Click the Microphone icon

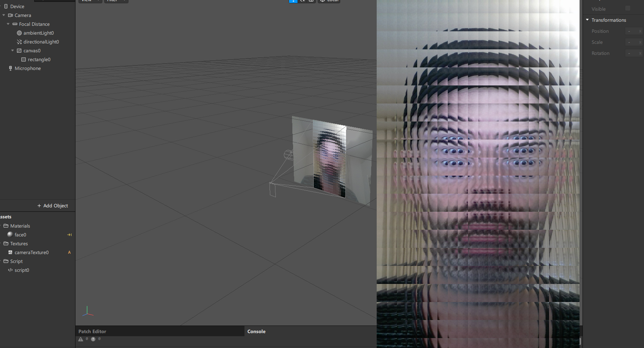coord(10,68)
